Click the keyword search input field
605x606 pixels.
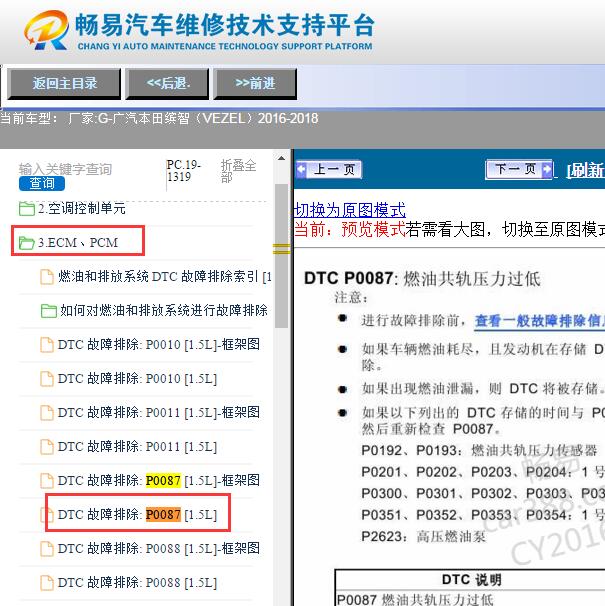coord(66,169)
